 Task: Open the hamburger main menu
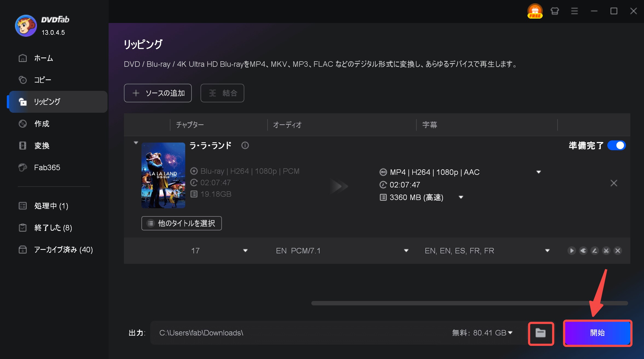(575, 11)
